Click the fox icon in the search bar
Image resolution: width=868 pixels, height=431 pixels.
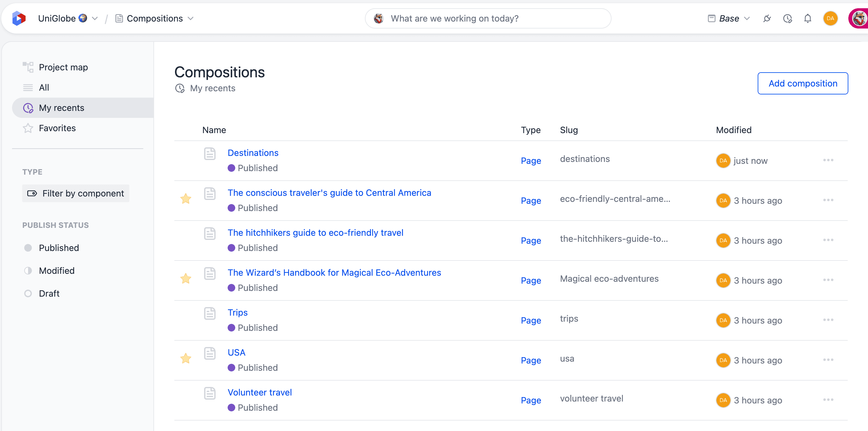(x=379, y=18)
